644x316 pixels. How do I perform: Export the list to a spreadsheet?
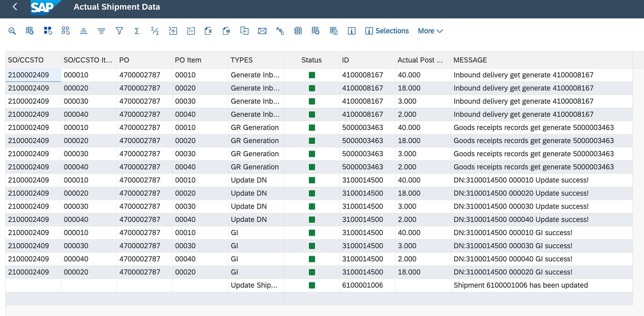click(208, 31)
